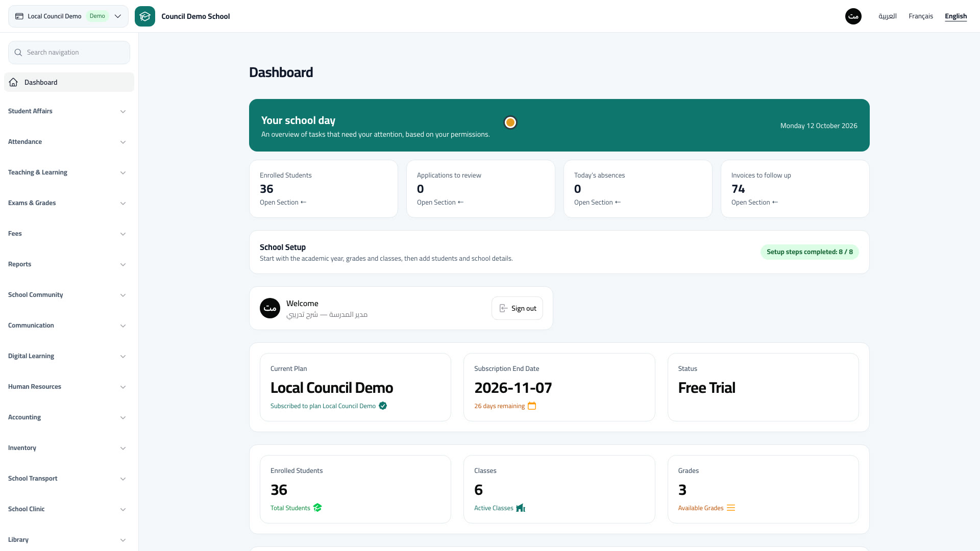Screen dimensions: 980x551
Task: Expand the Student Affairs section
Action: pos(69,111)
